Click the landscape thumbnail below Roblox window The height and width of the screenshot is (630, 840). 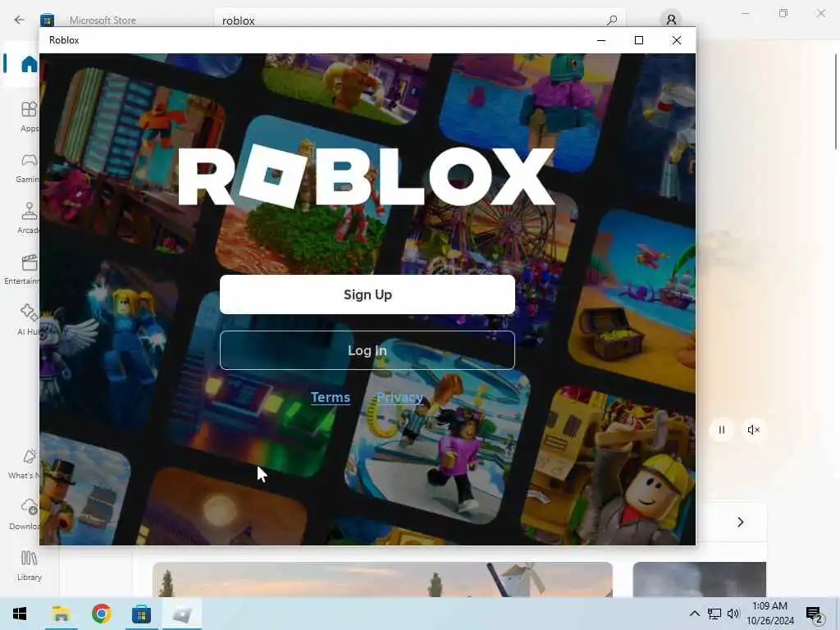coord(382,579)
